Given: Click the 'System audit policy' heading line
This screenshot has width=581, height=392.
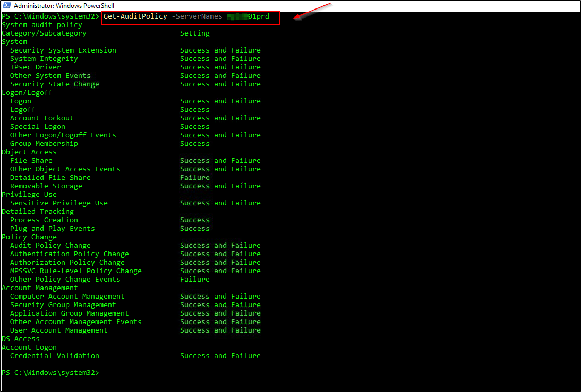Looking at the screenshot, I should pyautogui.click(x=42, y=25).
